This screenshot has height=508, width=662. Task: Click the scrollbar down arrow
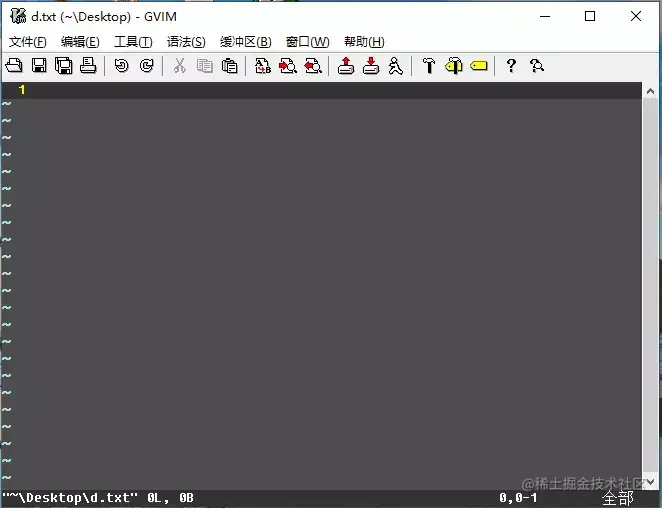click(650, 482)
